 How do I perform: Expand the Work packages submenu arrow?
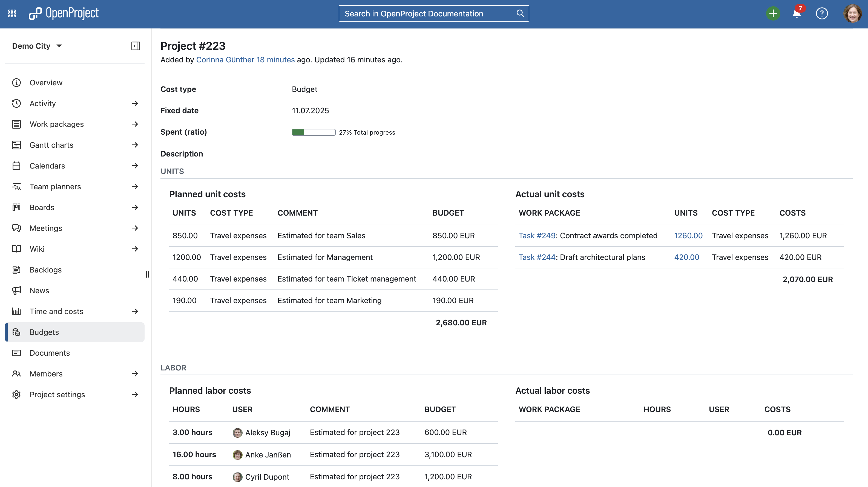pyautogui.click(x=135, y=124)
